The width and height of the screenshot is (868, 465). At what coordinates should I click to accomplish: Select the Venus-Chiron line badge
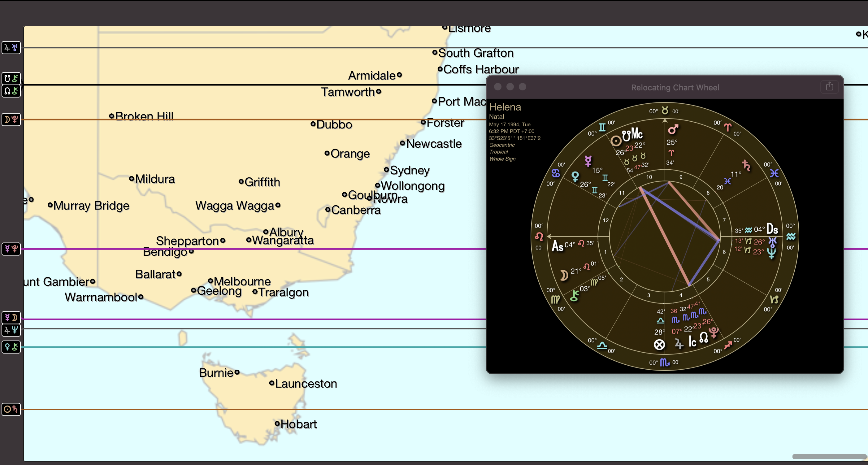pyautogui.click(x=11, y=347)
